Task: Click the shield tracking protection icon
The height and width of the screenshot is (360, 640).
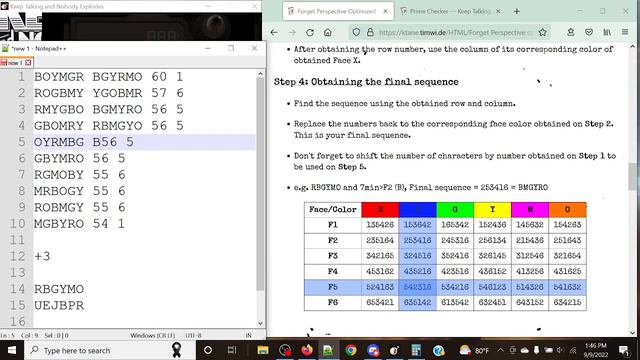Action: pyautogui.click(x=356, y=32)
